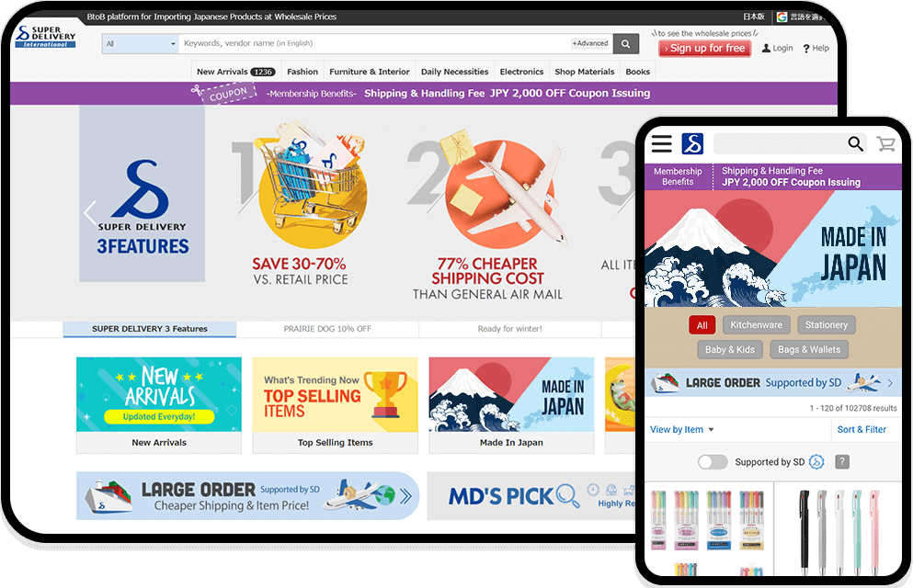Screen dimensions: 913x588
Task: Click the blue S logo on mobile
Action: tap(692, 143)
